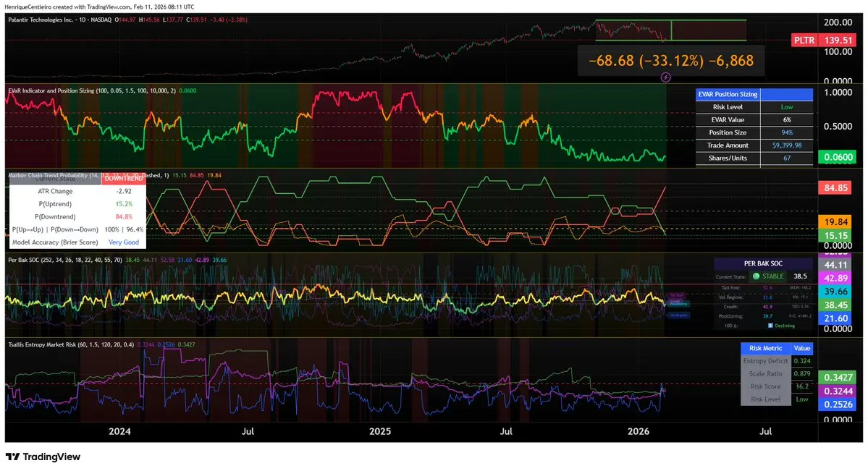Viewport: 868px width, 471px height.
Task: Click the 200.00 price axis label
Action: click(x=838, y=22)
